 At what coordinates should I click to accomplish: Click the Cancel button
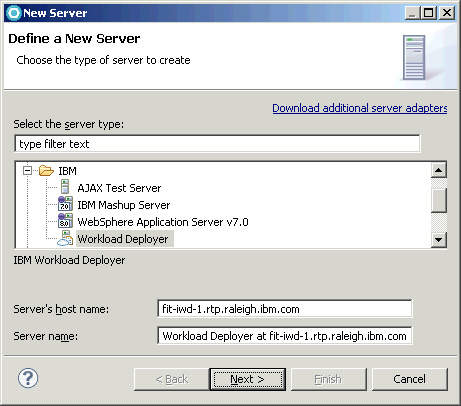click(x=409, y=379)
